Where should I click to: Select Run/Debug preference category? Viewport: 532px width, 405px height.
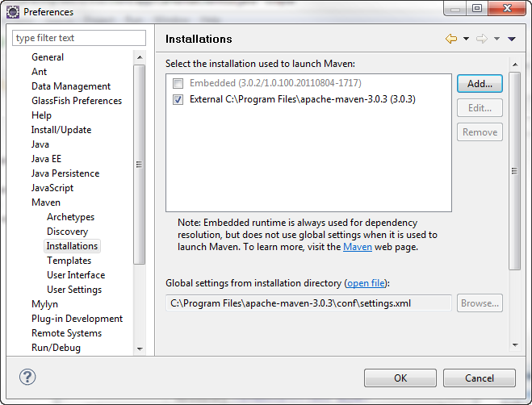pyautogui.click(x=56, y=348)
